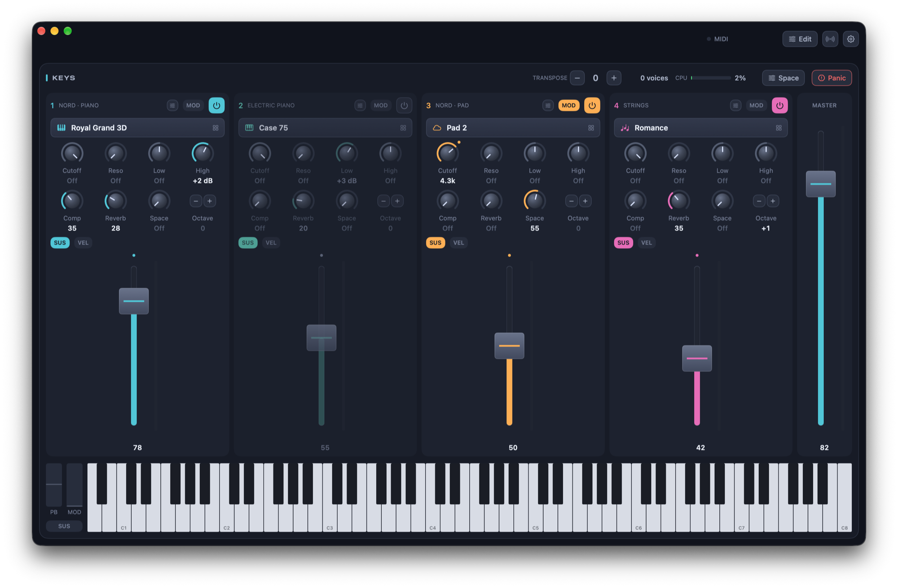Viewport: 898px width, 588px height.
Task: Open Royal Grand 3D preset selector
Action: pos(137,128)
